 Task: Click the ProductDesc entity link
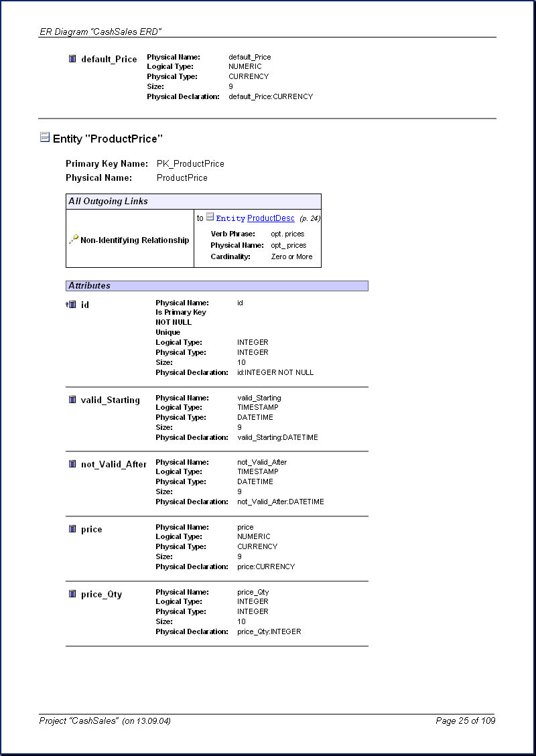tap(271, 218)
